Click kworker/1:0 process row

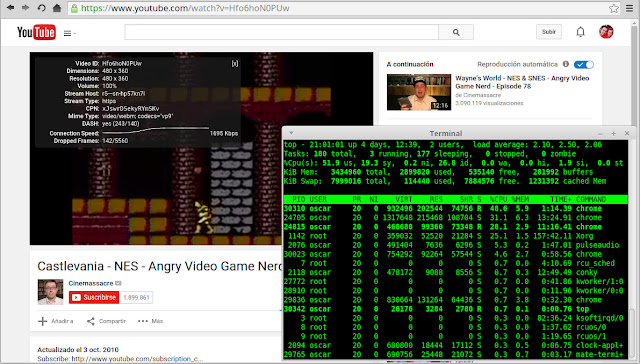[456, 282]
